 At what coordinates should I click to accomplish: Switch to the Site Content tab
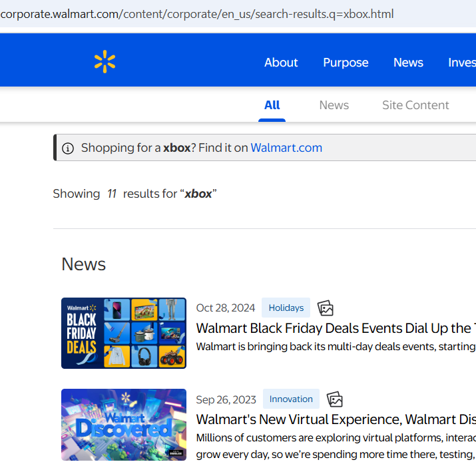(x=415, y=105)
